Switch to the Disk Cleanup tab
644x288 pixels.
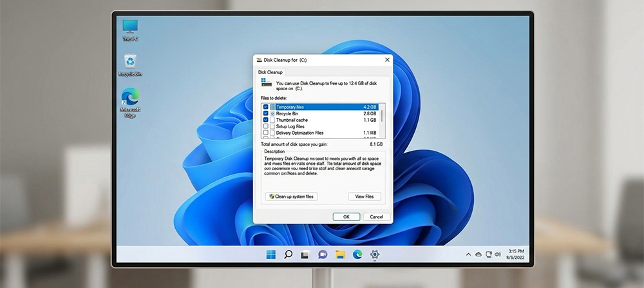(270, 72)
